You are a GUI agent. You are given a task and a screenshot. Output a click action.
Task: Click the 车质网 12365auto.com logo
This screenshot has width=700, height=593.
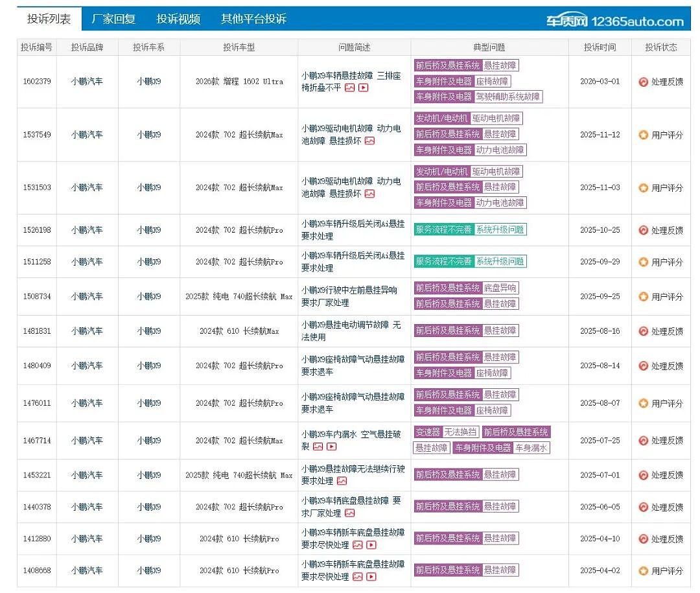click(614, 21)
